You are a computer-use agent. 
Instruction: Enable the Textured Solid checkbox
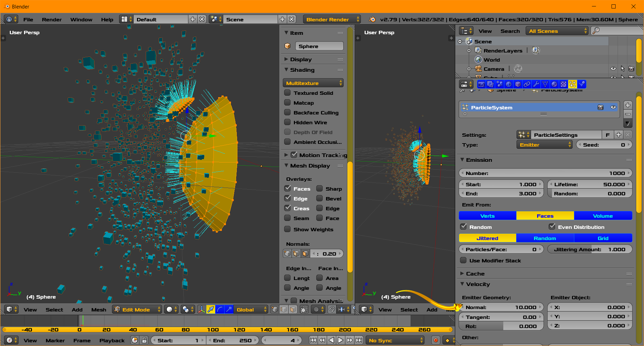coord(287,93)
